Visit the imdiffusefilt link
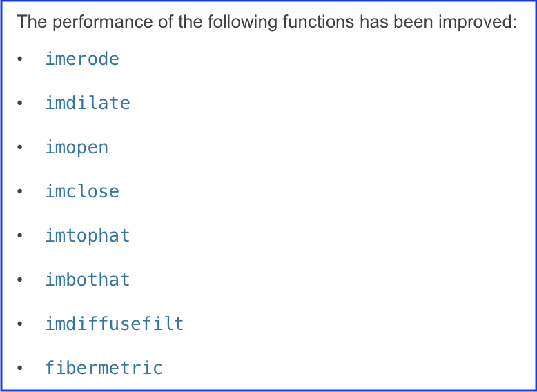 click(115, 324)
